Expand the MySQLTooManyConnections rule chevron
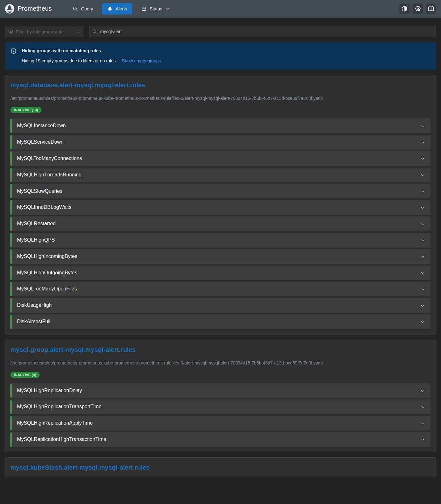 tap(423, 158)
